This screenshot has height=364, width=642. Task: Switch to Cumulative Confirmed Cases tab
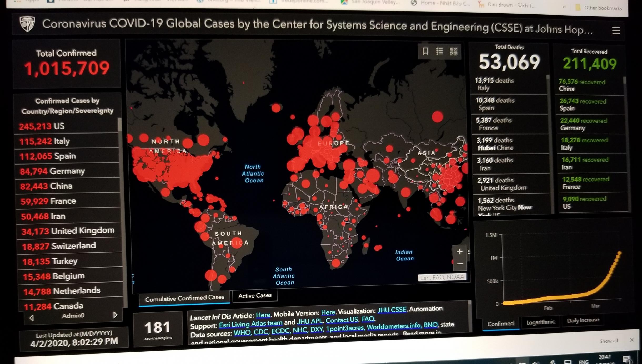click(184, 299)
